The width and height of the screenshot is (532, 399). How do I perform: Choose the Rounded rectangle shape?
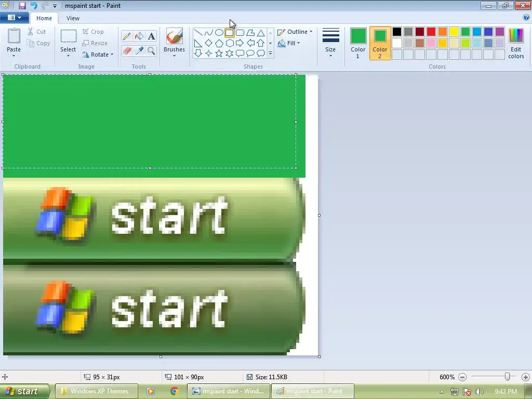click(240, 33)
